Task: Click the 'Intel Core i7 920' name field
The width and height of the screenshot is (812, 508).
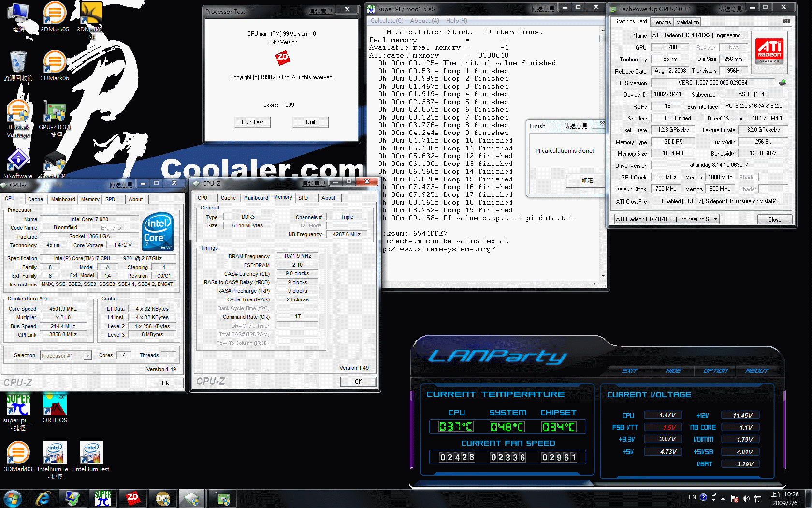Action: click(89, 219)
